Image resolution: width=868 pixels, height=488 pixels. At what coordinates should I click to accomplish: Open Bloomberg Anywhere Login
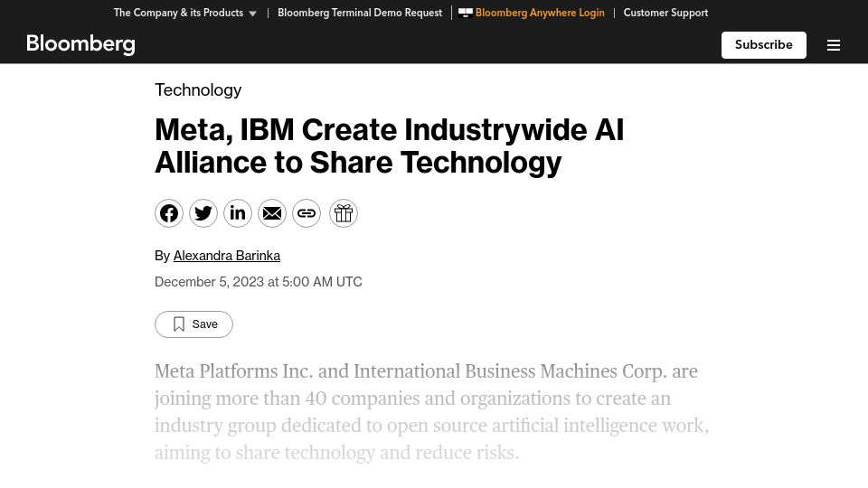point(532,13)
